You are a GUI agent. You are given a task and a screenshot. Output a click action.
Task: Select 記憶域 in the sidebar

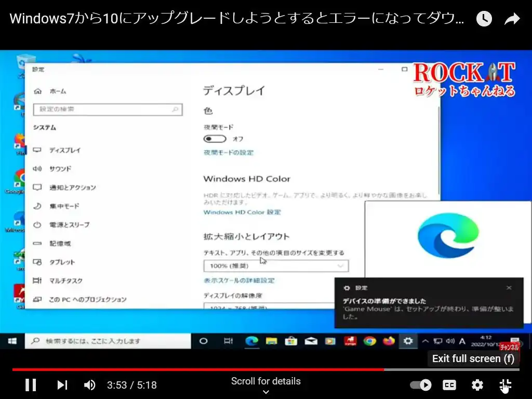pyautogui.click(x=52, y=243)
